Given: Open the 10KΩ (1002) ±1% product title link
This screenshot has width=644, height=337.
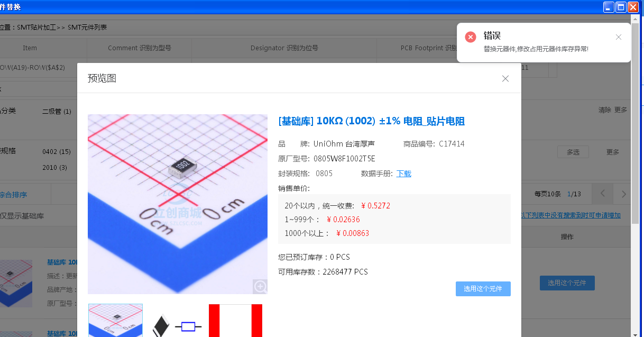Looking at the screenshot, I should coord(371,121).
